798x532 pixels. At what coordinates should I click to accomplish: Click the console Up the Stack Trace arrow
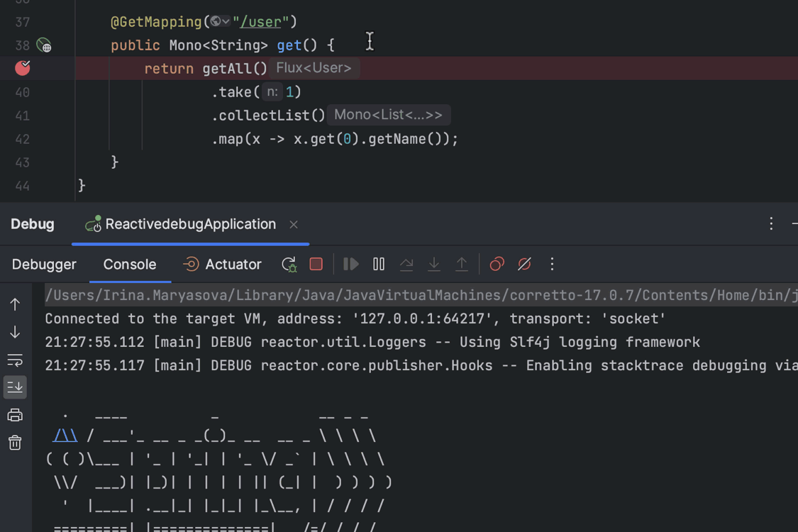tap(15, 304)
